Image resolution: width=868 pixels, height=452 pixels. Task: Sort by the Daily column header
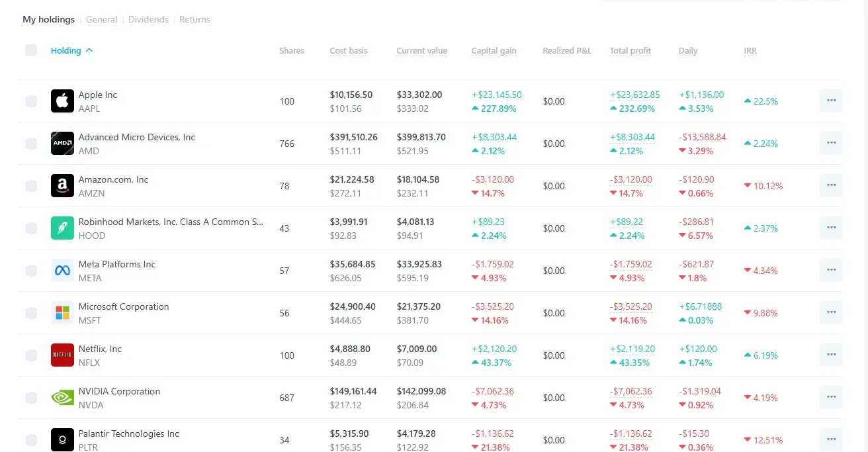click(x=688, y=51)
